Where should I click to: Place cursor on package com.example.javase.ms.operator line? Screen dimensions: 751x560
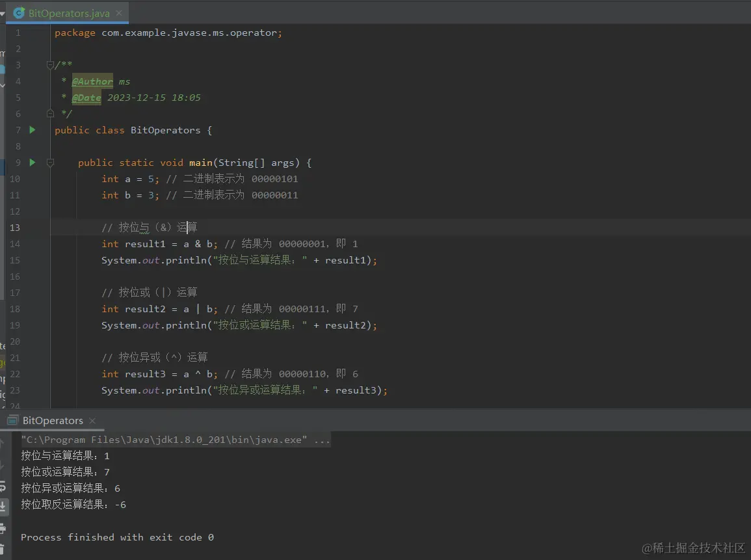click(x=168, y=33)
